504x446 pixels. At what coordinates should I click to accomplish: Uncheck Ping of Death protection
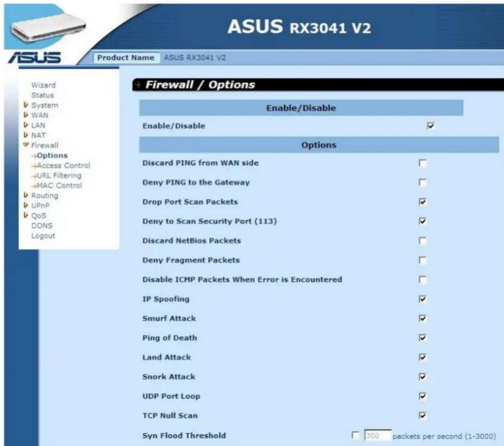[422, 338]
